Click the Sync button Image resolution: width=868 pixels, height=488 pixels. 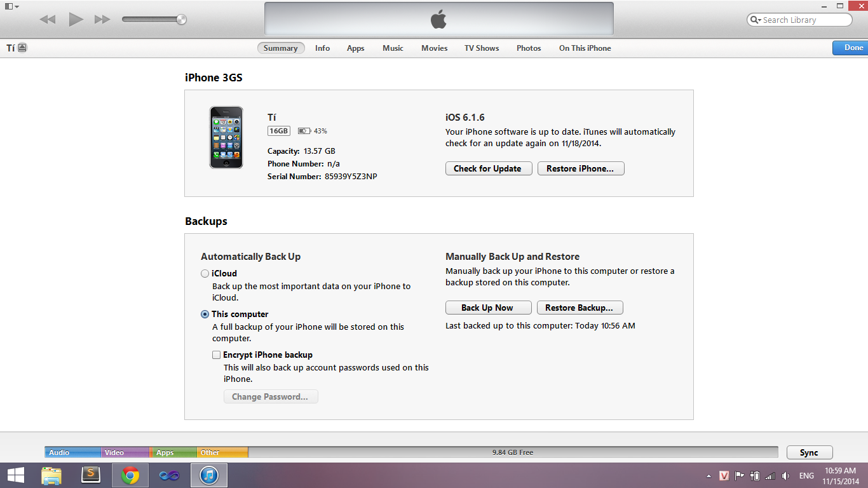tap(810, 452)
